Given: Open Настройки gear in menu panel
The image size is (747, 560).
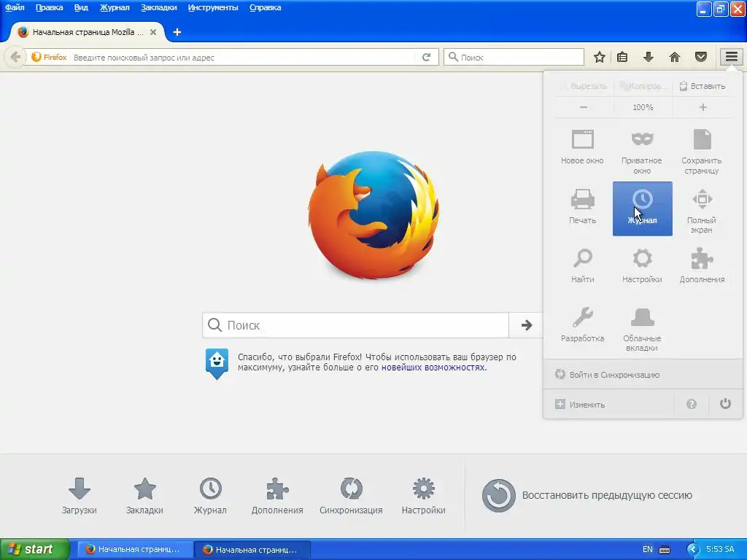Looking at the screenshot, I should coord(642,266).
